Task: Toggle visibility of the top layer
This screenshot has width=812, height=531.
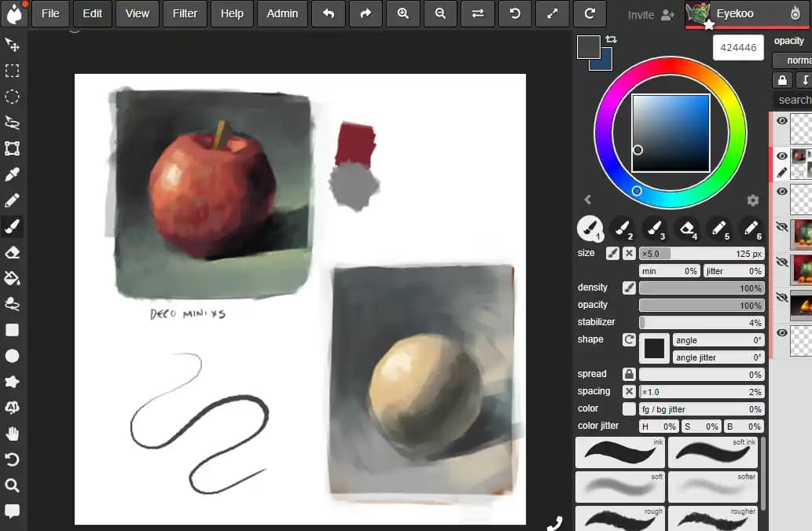Action: tap(782, 121)
